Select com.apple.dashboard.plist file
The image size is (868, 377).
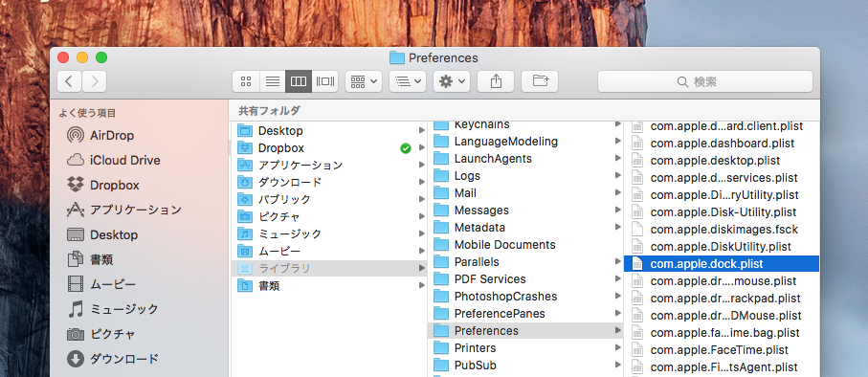coord(722,143)
